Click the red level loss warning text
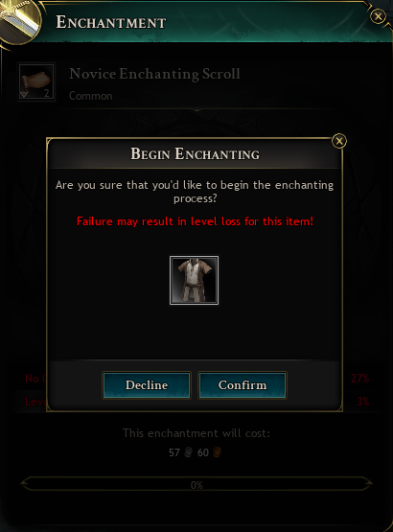Screen dimensions: 393x532 pos(196,221)
